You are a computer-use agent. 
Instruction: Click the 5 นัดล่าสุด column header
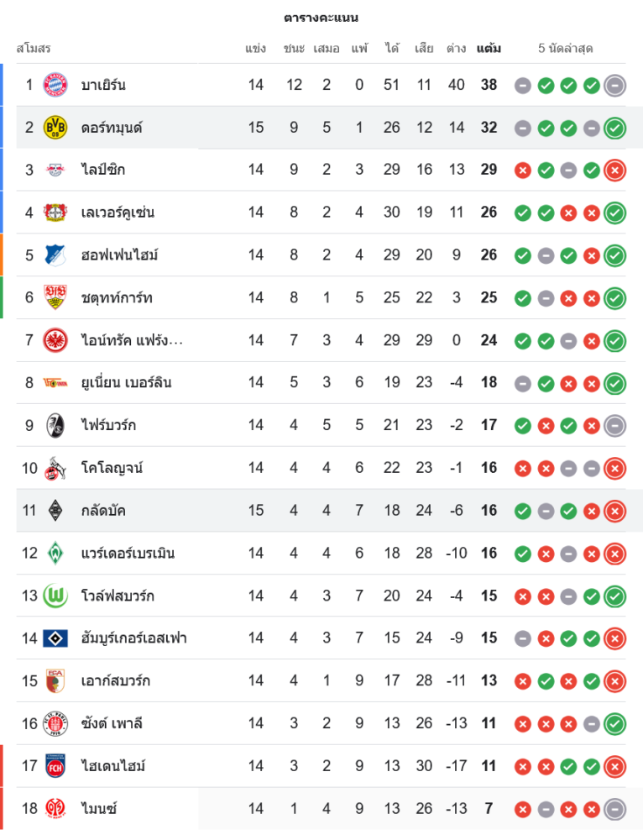566,49
